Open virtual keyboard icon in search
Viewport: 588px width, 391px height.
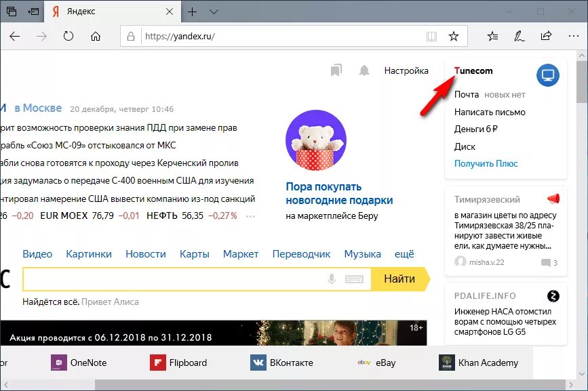(x=355, y=279)
